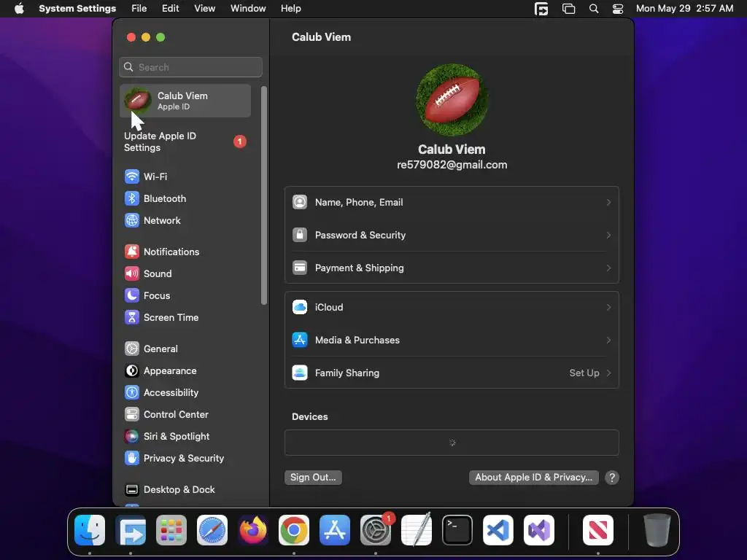Open the Window menu
Screen dimensions: 747x560
point(248,9)
